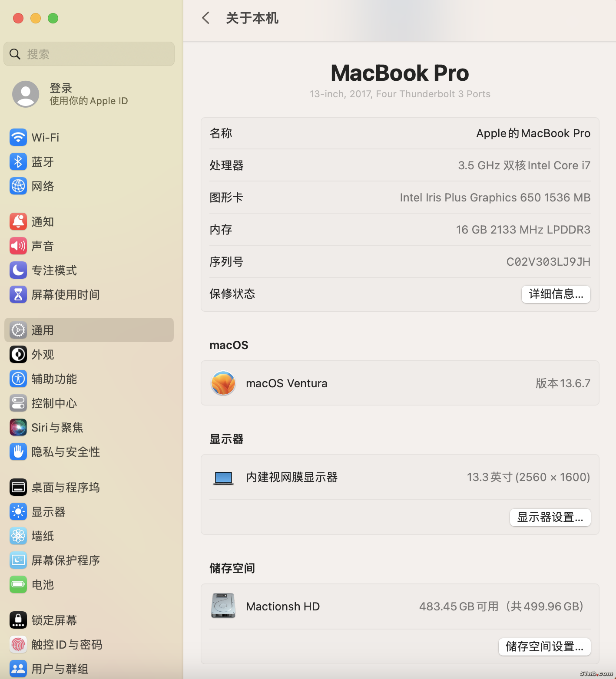
Task: Click Touch ID (触控ID与密码) fingerprint icon
Action: tap(18, 645)
